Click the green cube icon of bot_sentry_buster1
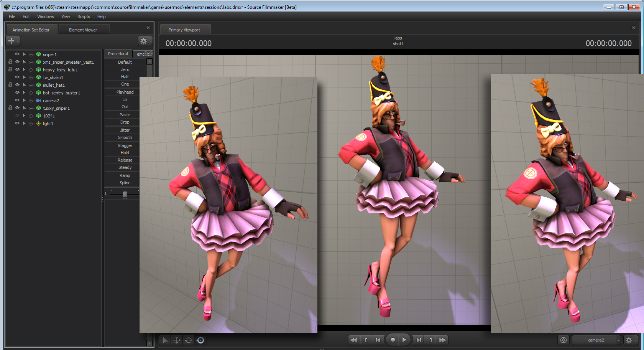The height and width of the screenshot is (350, 644). pos(38,93)
